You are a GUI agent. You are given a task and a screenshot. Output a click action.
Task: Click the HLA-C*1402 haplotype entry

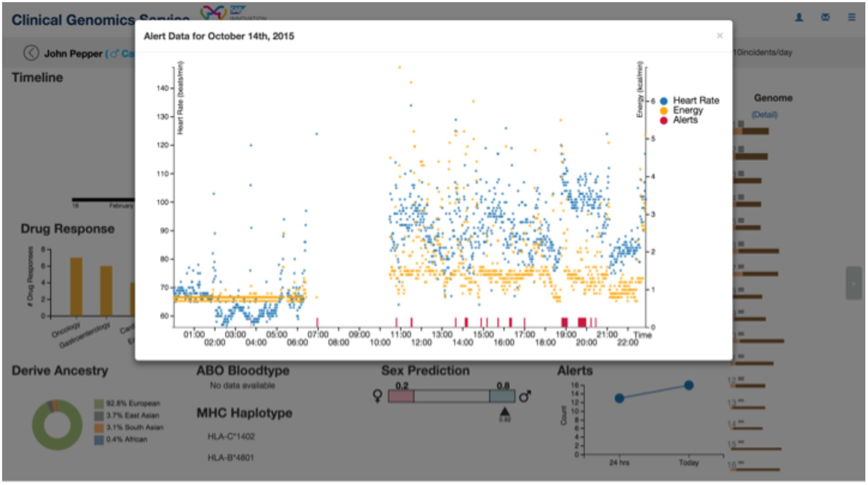[x=231, y=436]
